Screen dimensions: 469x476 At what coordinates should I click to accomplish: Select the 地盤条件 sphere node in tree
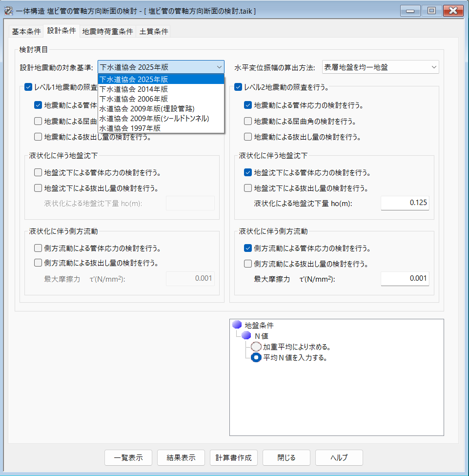tap(237, 325)
